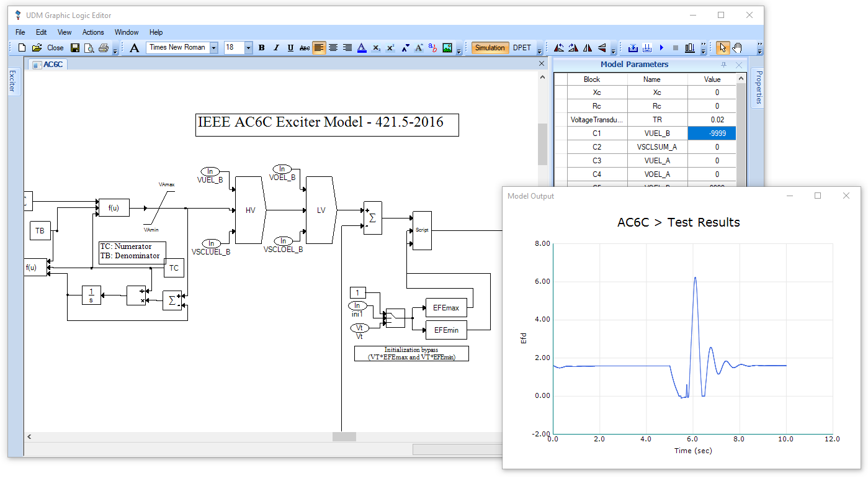The width and height of the screenshot is (868, 478).
Task: Open the font size dropdown
Action: point(248,47)
